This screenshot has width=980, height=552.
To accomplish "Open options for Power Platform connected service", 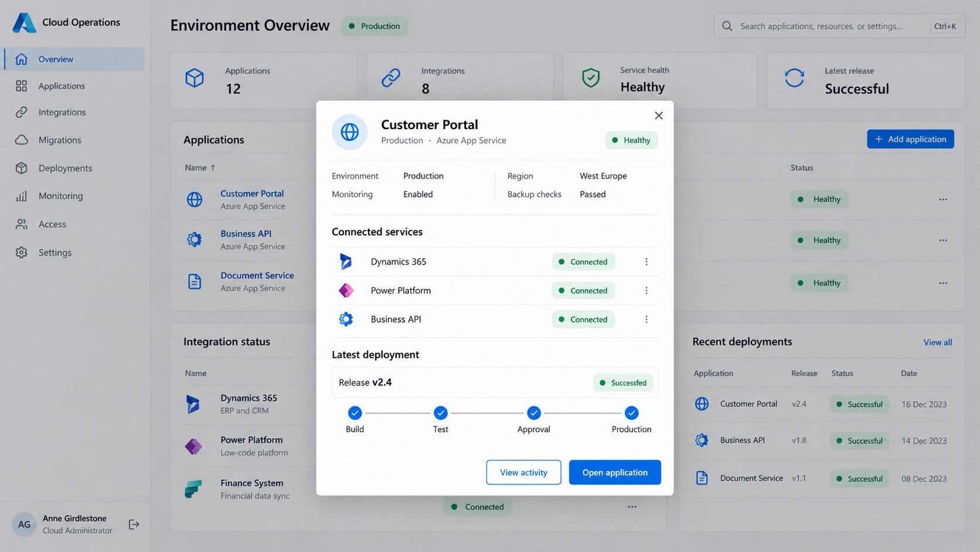I will pos(646,290).
